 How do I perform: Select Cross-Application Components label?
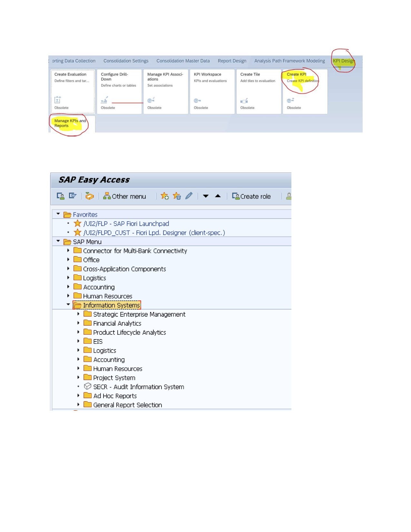tap(124, 269)
